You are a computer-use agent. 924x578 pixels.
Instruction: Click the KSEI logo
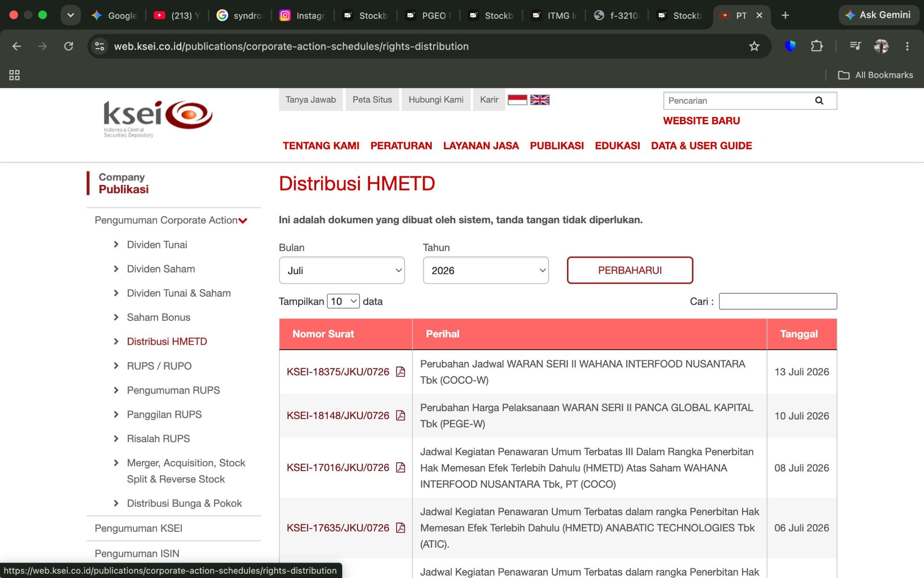point(158,119)
